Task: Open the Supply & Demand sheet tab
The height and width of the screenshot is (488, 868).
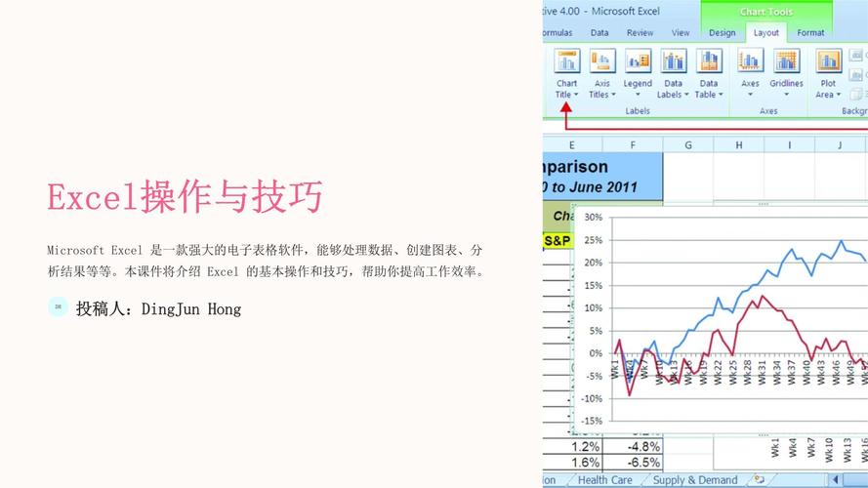Action: [695, 480]
